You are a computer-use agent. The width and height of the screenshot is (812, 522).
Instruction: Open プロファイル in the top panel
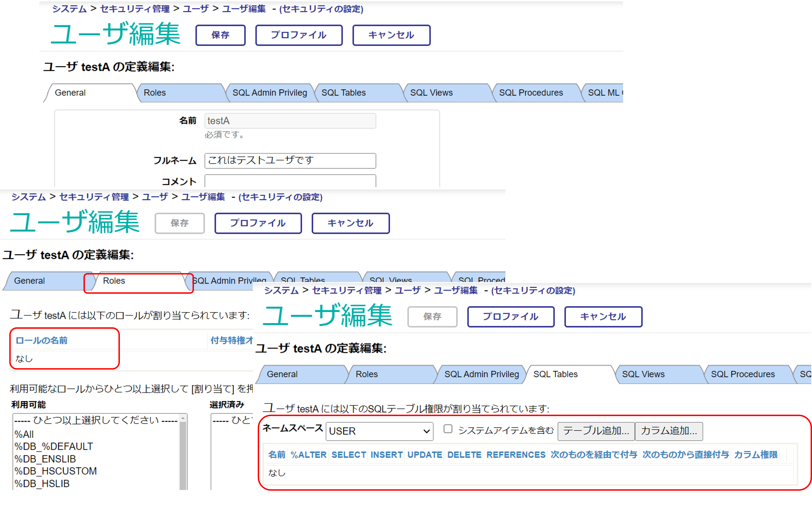[298, 35]
